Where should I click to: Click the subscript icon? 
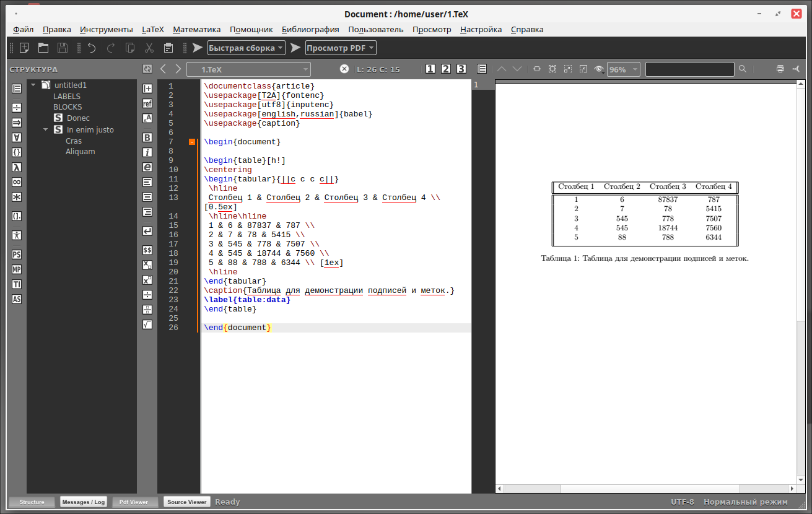point(147,265)
